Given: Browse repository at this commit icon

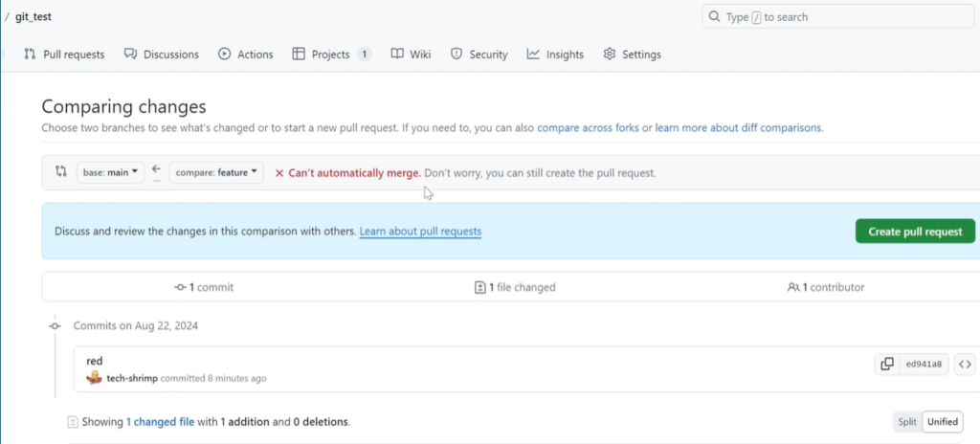Looking at the screenshot, I should coord(965,364).
